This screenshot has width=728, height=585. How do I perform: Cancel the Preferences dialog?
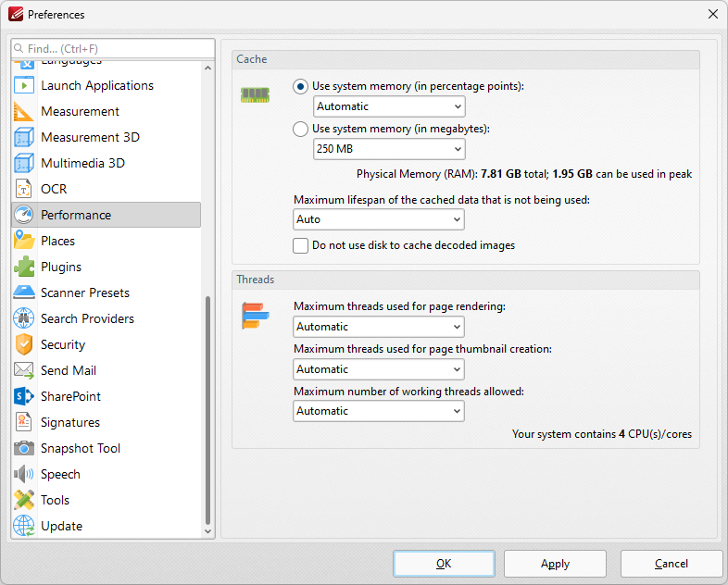[x=672, y=564]
